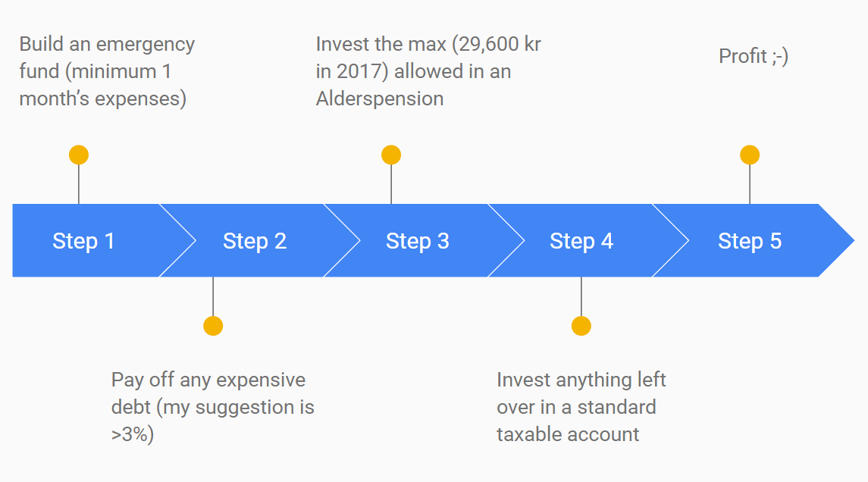The height and width of the screenshot is (482, 868).
Task: Click the connector line above Step 3
Action: pyautogui.click(x=391, y=184)
